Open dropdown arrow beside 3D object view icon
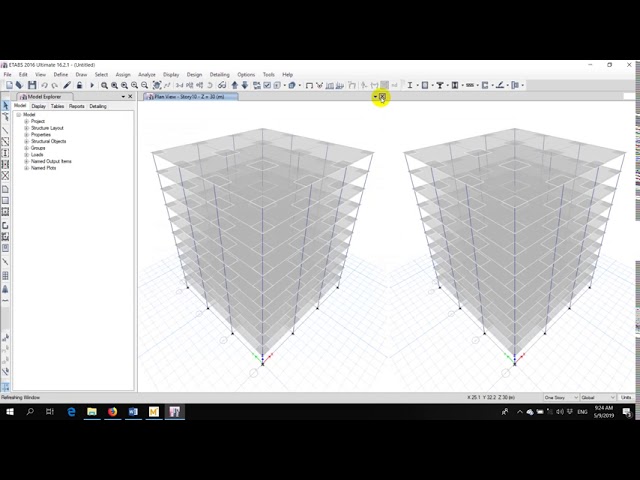This screenshot has height=480, width=640. pos(300,85)
